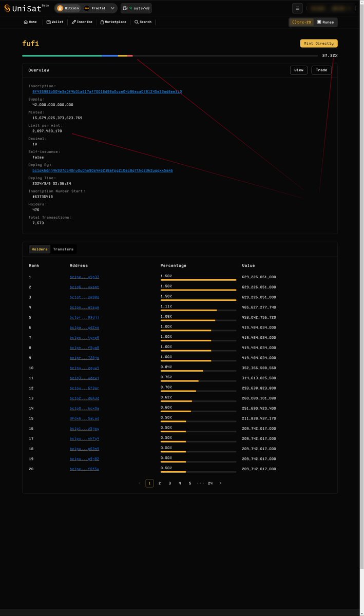This screenshot has height=616, width=364.
Task: Open rank 8 holder address link
Action: 85,348
